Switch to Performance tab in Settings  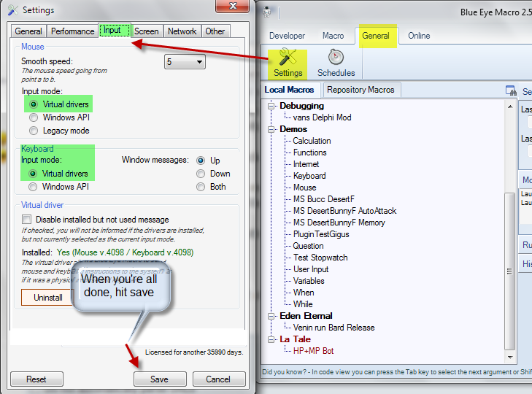tap(72, 31)
